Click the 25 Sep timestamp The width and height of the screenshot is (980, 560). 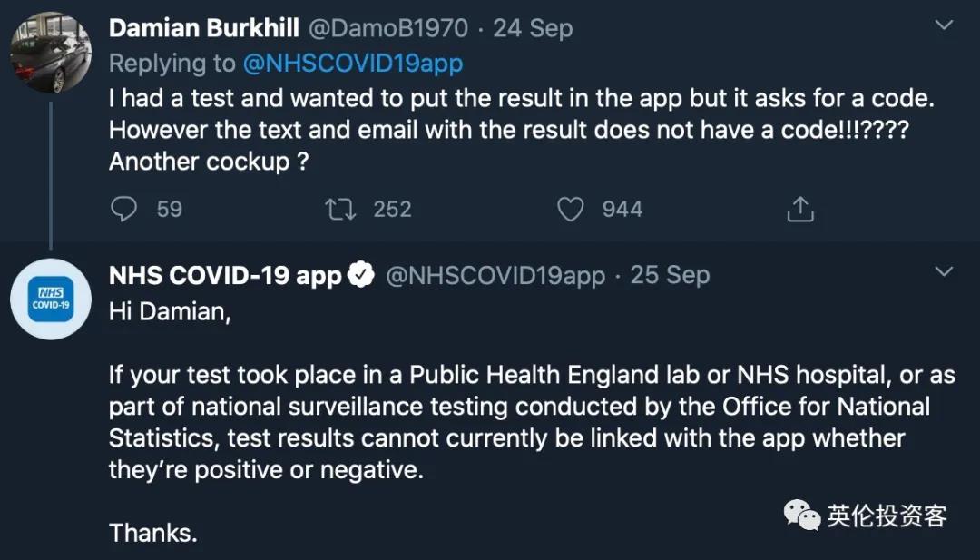[670, 275]
